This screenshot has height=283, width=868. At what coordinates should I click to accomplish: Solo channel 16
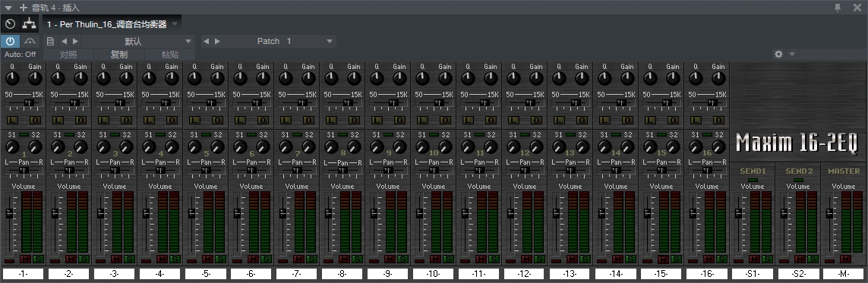(x=721, y=259)
